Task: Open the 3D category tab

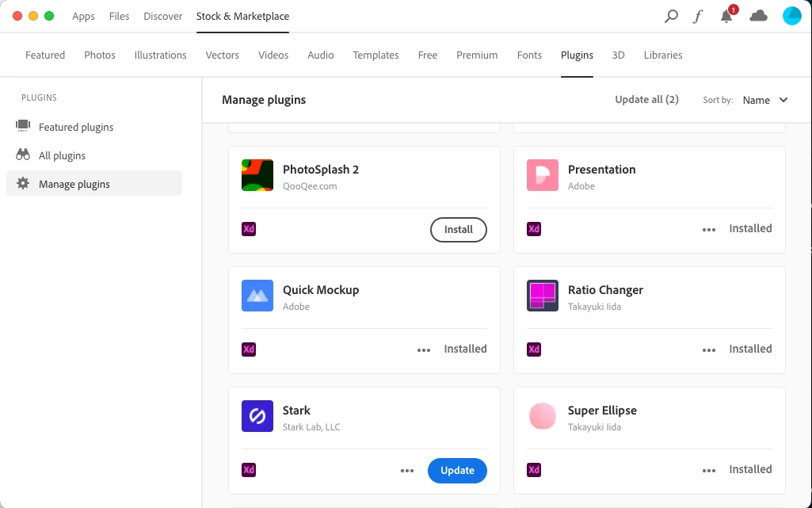Action: [619, 55]
